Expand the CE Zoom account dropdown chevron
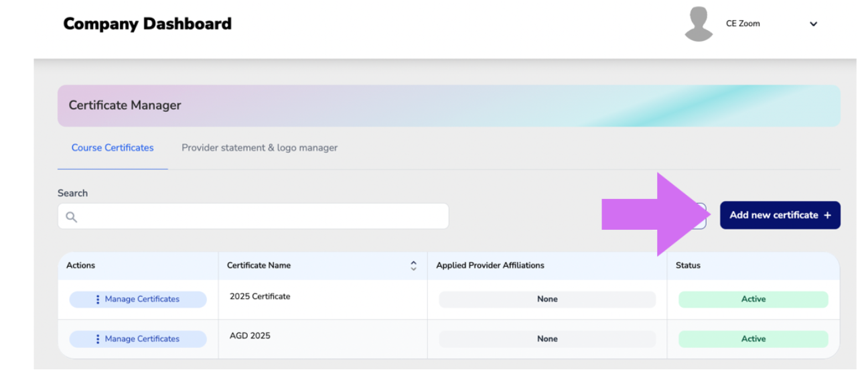Screen dimensions: 868x382 coord(813,24)
